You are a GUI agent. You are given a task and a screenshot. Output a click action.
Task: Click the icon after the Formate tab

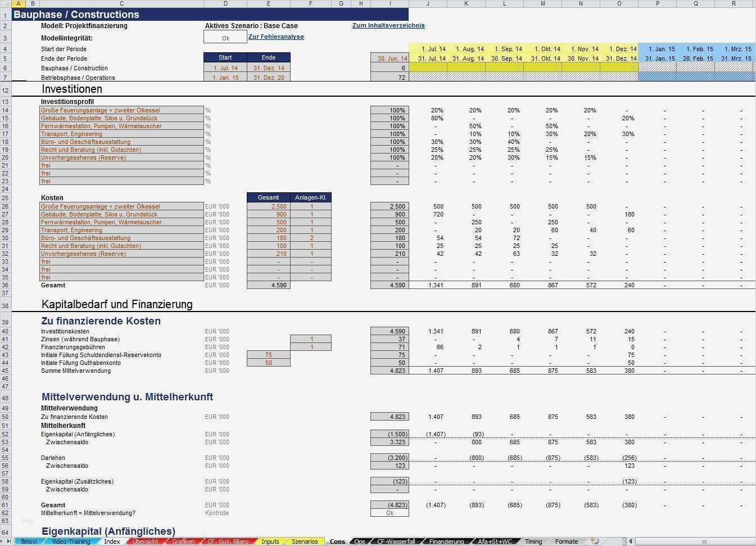click(x=594, y=540)
